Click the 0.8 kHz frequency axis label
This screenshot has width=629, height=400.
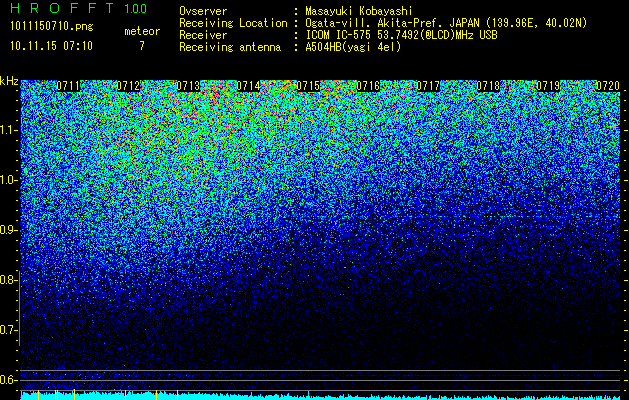tap(9, 280)
